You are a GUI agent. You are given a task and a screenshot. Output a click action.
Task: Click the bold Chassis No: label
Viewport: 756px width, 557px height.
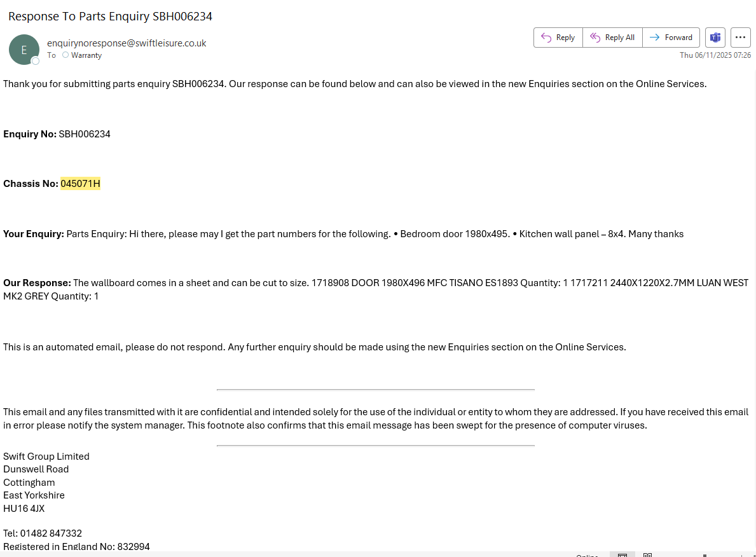(x=31, y=184)
